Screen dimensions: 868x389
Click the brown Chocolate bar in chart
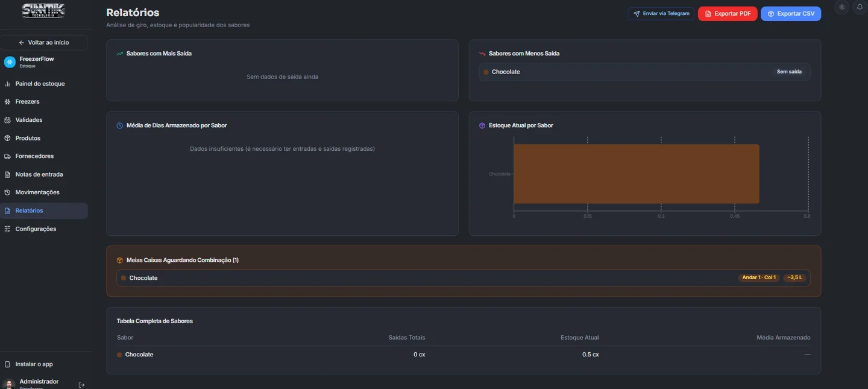click(637, 174)
